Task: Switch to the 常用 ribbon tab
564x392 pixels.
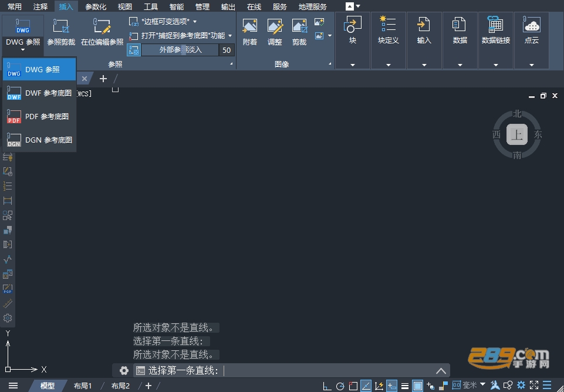Action: click(15, 7)
